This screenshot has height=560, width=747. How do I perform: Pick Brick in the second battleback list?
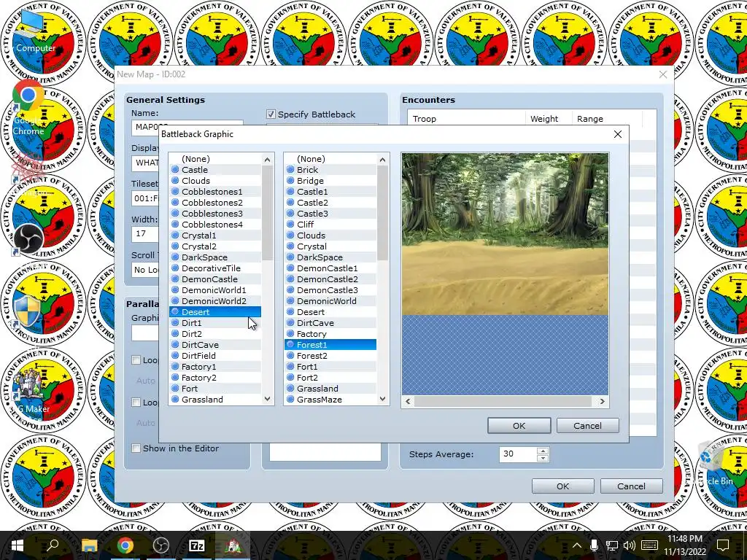(330, 169)
